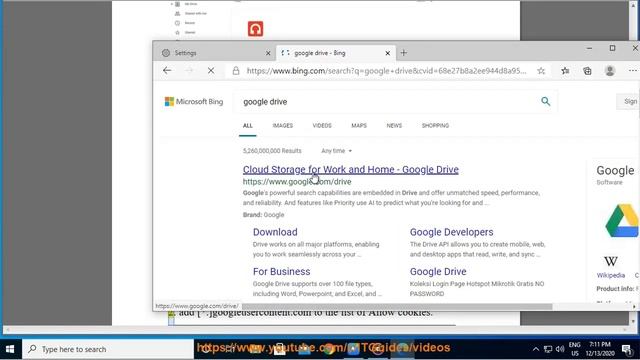Add this page to favorites with the star icon
This screenshot has height=360, width=640.
coord(541,71)
